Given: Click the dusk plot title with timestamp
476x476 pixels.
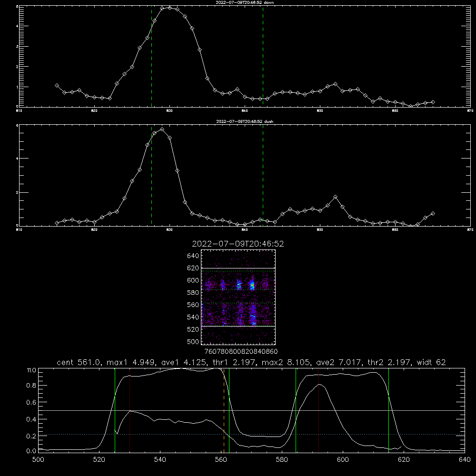Looking at the screenshot, I should pyautogui.click(x=245, y=121).
